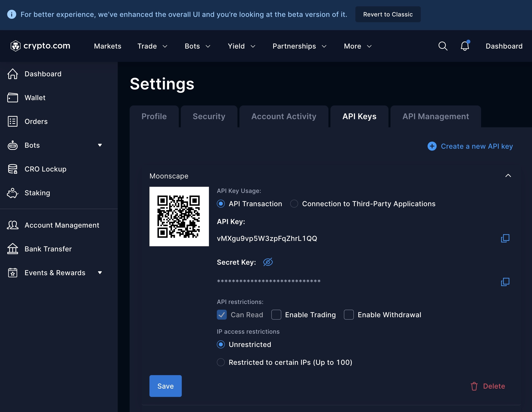Open CRO Lockup in the sidebar

(46, 169)
